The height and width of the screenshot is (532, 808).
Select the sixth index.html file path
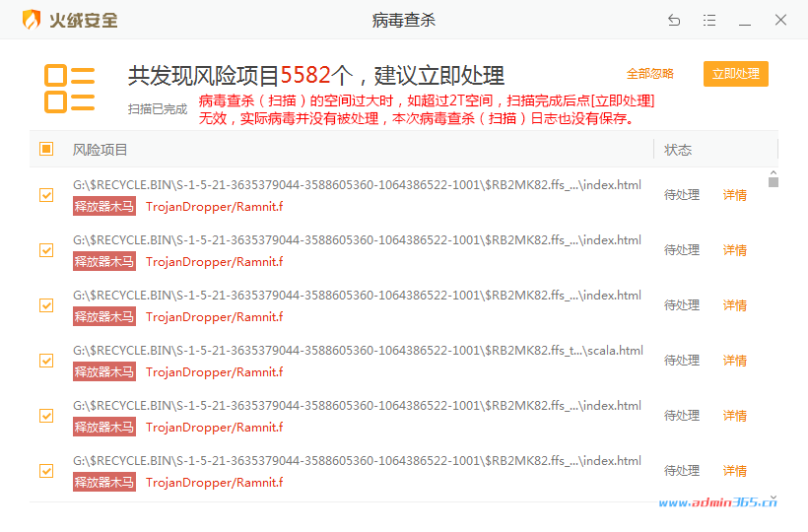point(357,461)
